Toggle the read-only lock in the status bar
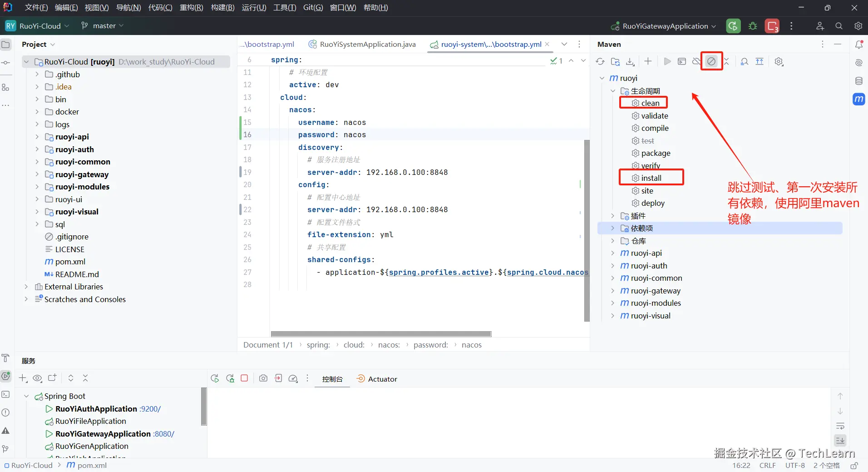This screenshot has height=472, width=868. click(854, 466)
